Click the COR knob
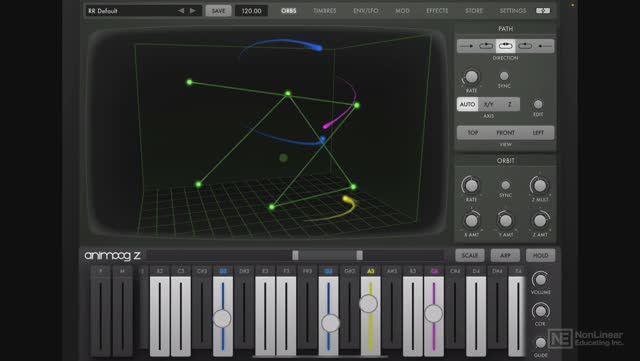Image resolution: width=640 pixels, height=361 pixels. coord(540,311)
